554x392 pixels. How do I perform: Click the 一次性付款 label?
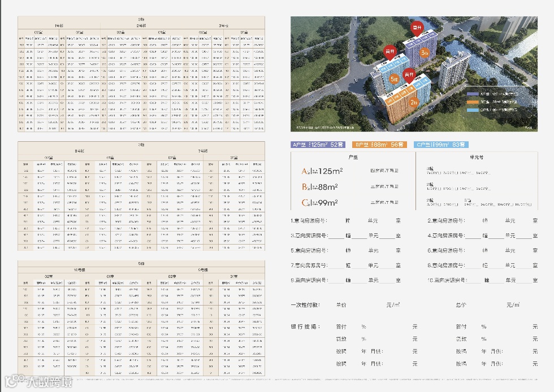(305, 305)
